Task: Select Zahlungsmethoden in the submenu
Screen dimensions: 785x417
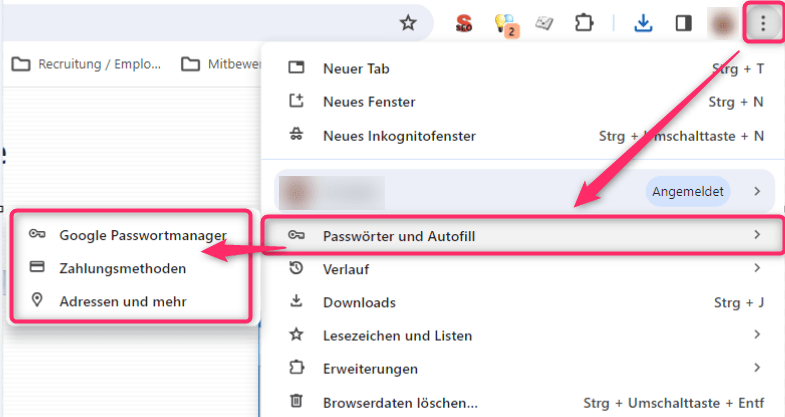Action: pos(131,268)
